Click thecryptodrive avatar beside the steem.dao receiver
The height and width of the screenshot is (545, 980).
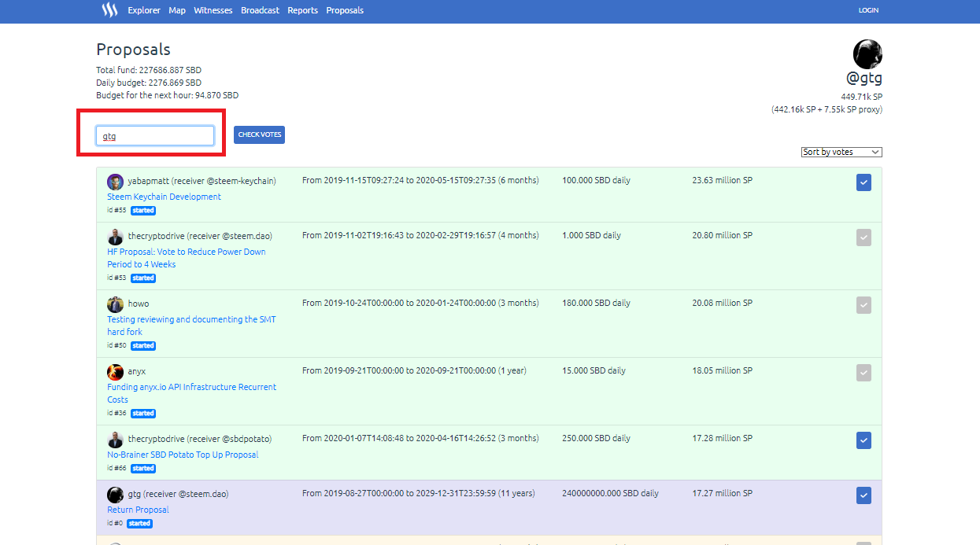[115, 237]
